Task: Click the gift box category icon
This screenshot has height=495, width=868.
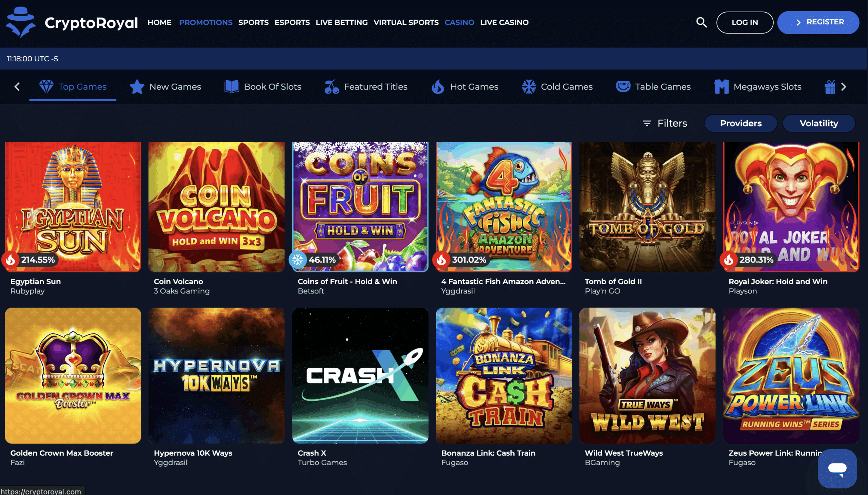Action: point(830,86)
